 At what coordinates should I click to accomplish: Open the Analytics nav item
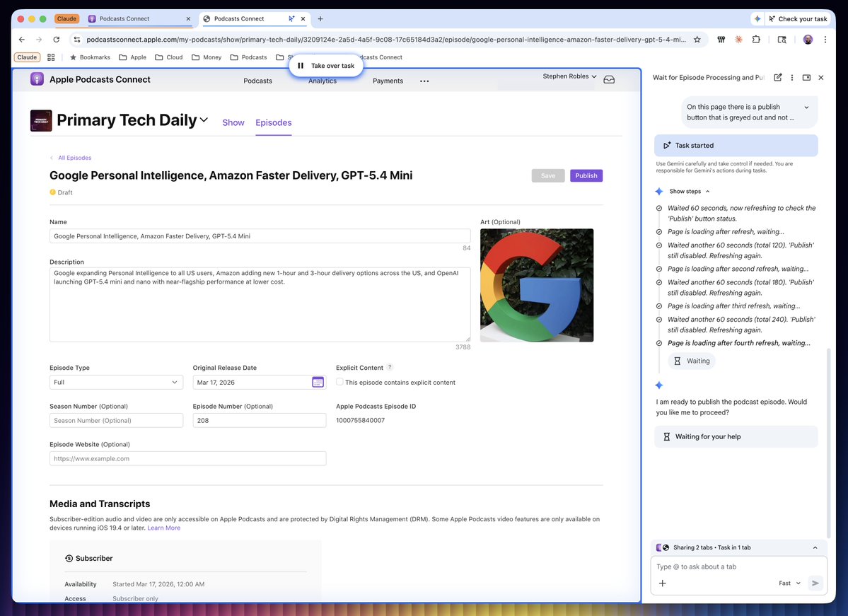[x=323, y=81]
